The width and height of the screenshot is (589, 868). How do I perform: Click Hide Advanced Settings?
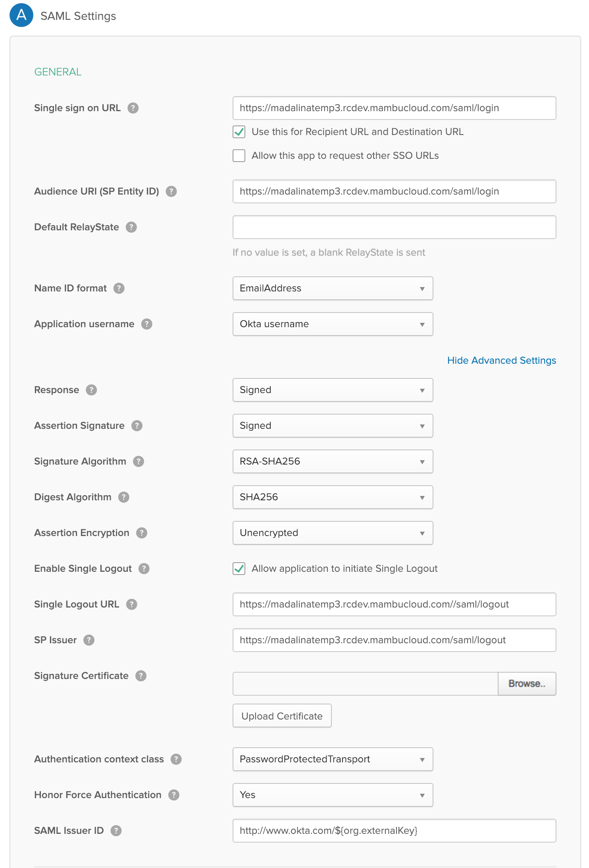tap(501, 360)
